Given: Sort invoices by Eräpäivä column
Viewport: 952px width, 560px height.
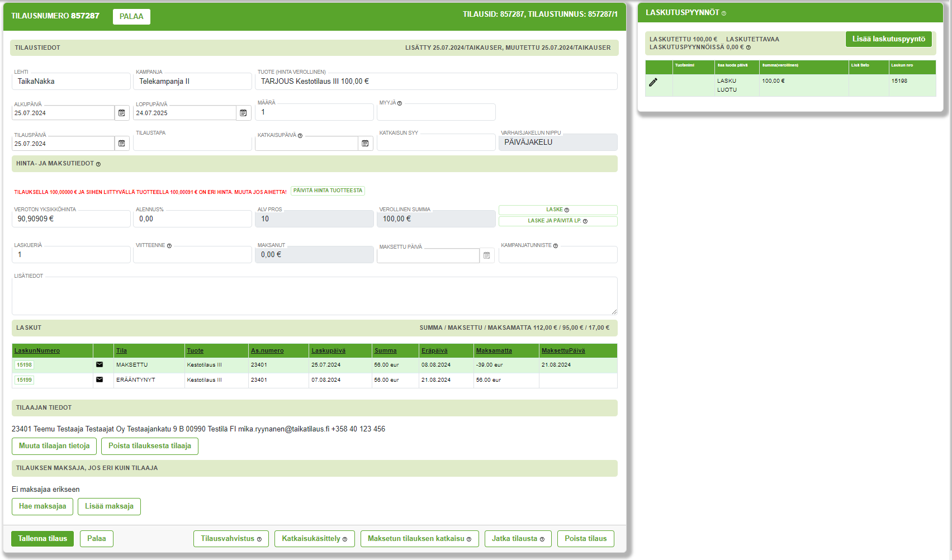Looking at the screenshot, I should coord(434,351).
